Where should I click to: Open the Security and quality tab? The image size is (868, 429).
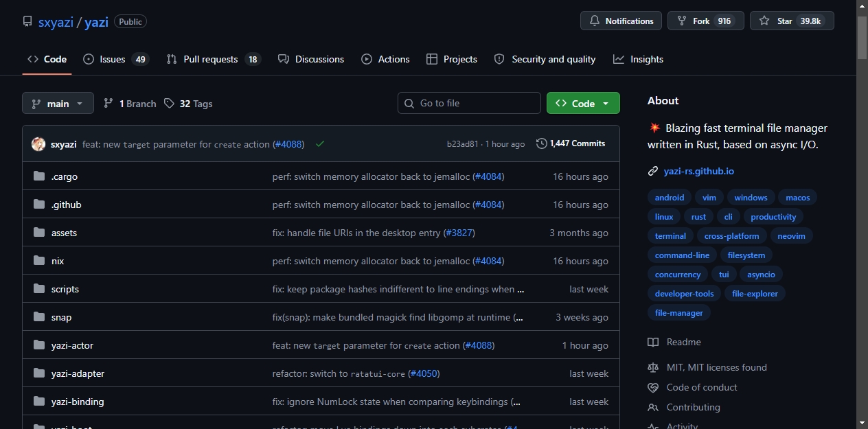(x=545, y=59)
